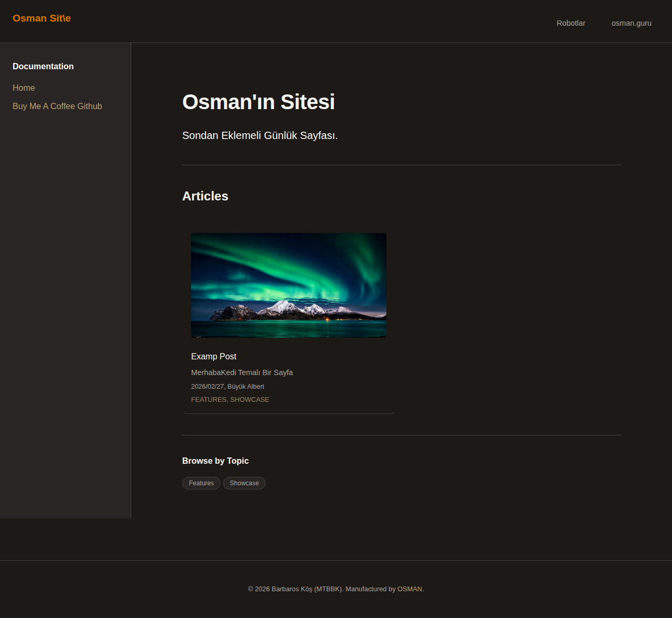Select the Features topic pill
672x618 pixels.
[201, 483]
